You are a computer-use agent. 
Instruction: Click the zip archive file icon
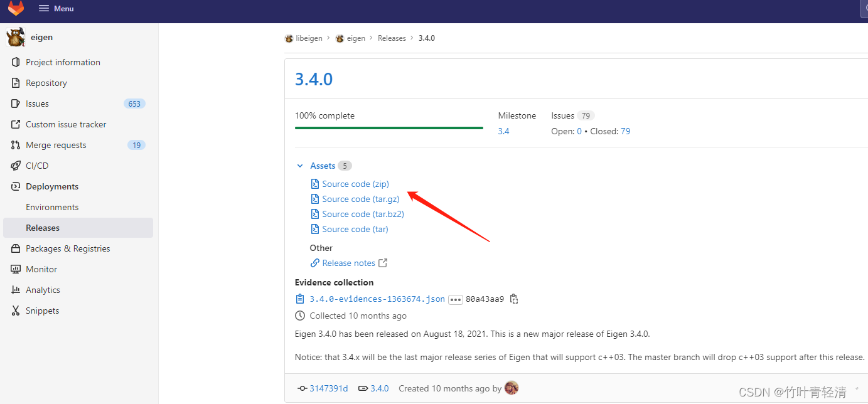pos(315,184)
